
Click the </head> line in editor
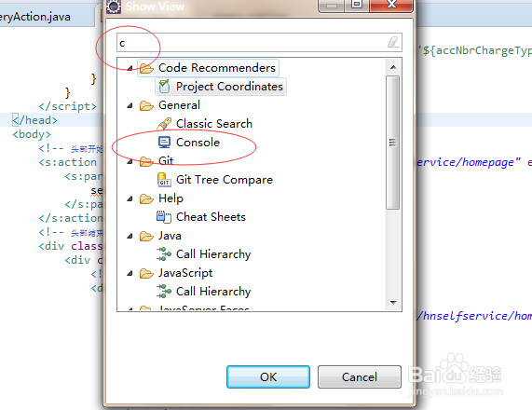pyautogui.click(x=35, y=120)
